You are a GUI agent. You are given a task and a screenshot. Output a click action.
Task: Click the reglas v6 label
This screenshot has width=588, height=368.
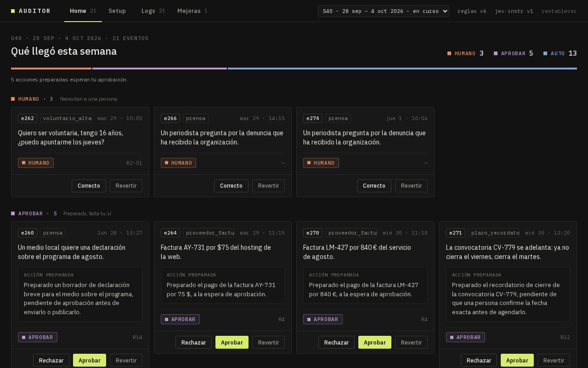[472, 11]
